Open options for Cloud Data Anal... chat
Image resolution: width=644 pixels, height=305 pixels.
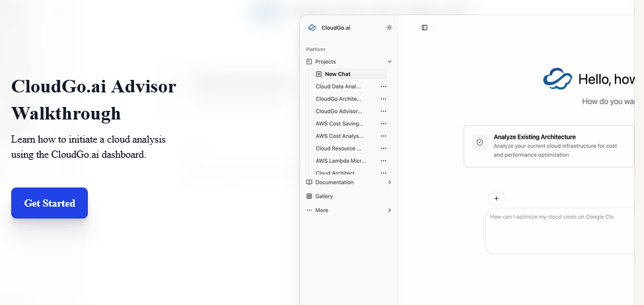pos(384,86)
